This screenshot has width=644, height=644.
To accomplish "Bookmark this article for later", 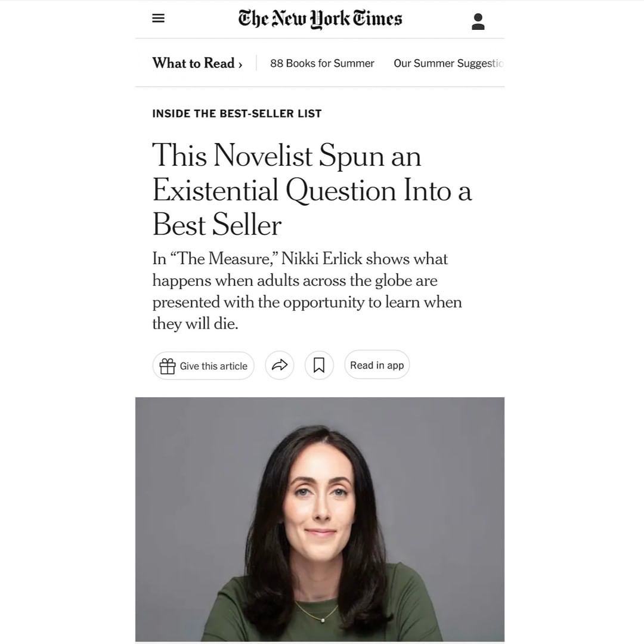I will tap(319, 365).
